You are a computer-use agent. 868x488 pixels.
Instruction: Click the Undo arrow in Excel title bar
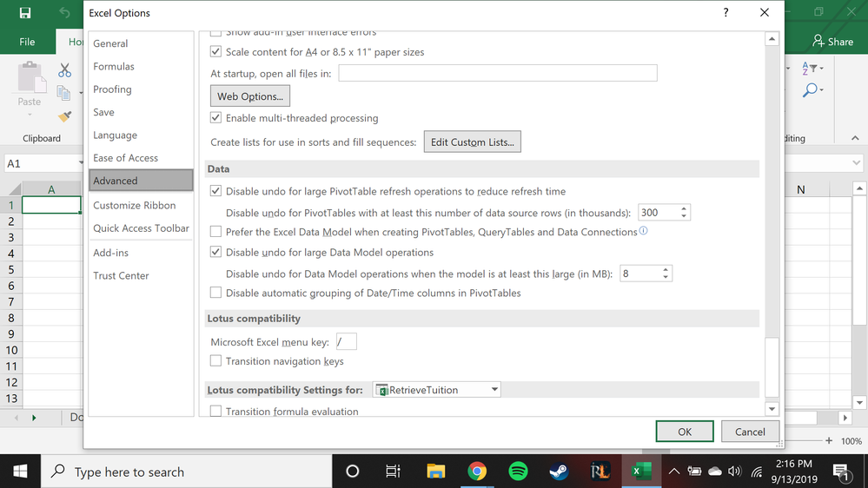click(64, 13)
